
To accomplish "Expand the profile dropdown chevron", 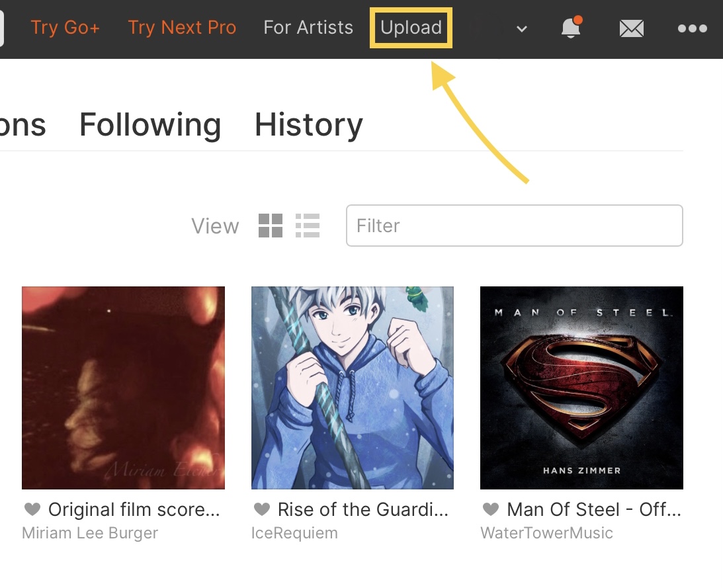I will coord(521,29).
